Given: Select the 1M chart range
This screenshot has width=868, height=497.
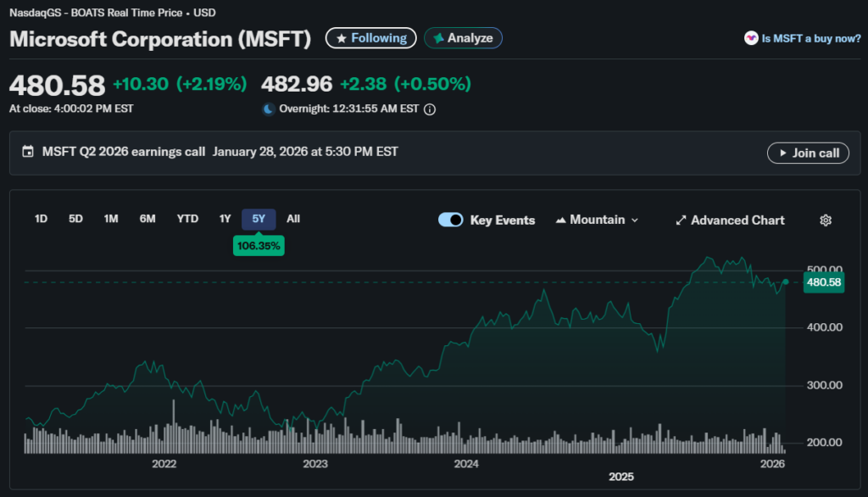Looking at the screenshot, I should (x=111, y=219).
